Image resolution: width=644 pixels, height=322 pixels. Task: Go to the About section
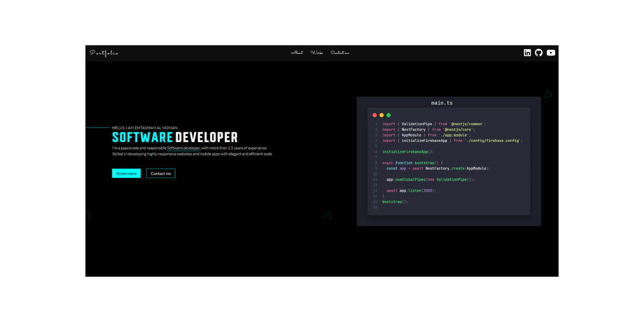297,52
